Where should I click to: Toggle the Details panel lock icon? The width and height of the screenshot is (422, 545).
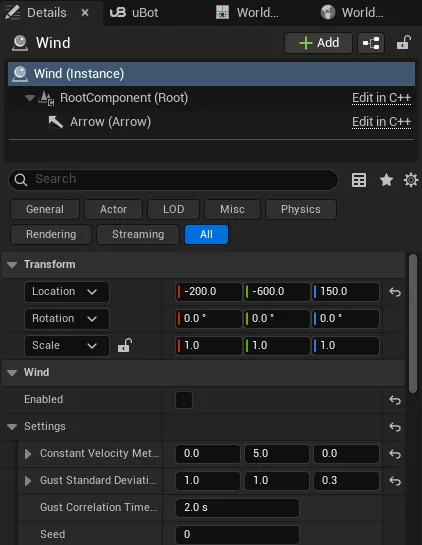click(404, 43)
